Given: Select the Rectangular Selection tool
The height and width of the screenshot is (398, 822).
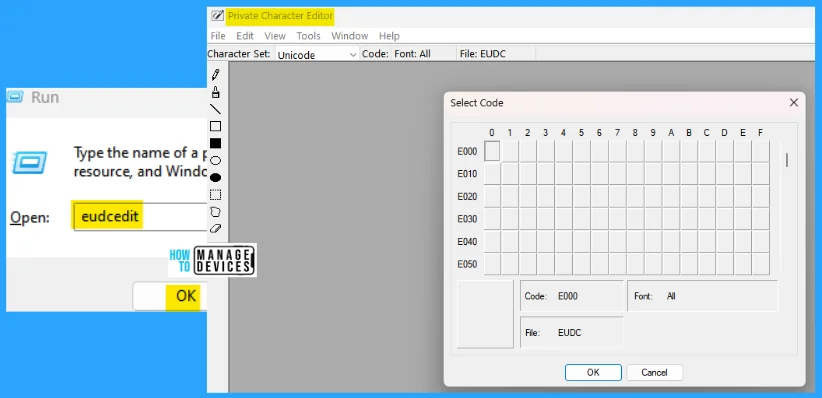Looking at the screenshot, I should pyautogui.click(x=215, y=195).
